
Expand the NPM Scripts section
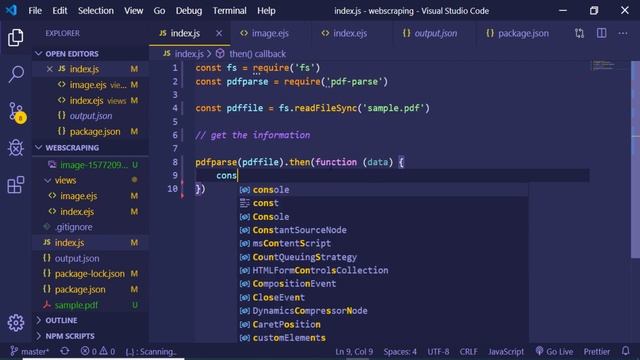coord(90,336)
